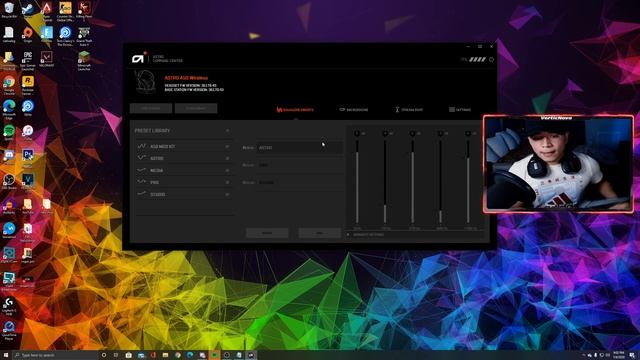Click the left button below preset slots
The width and height of the screenshot is (640, 360).
pos(267,233)
